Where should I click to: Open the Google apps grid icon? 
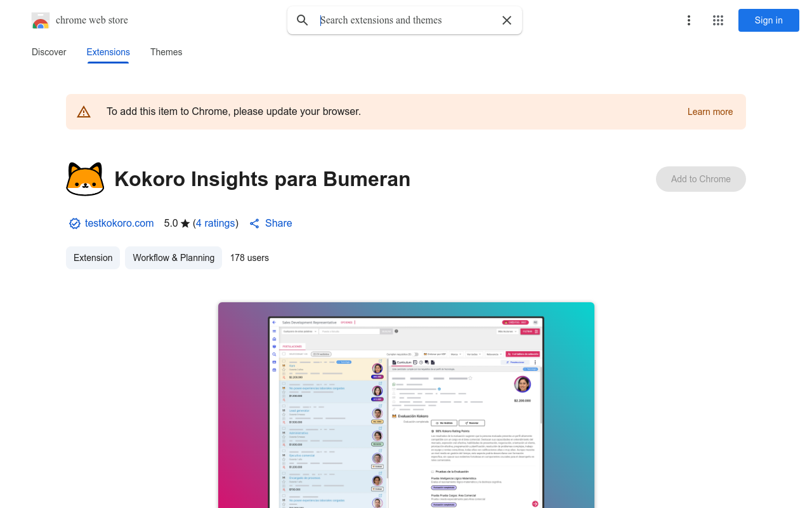(x=718, y=20)
